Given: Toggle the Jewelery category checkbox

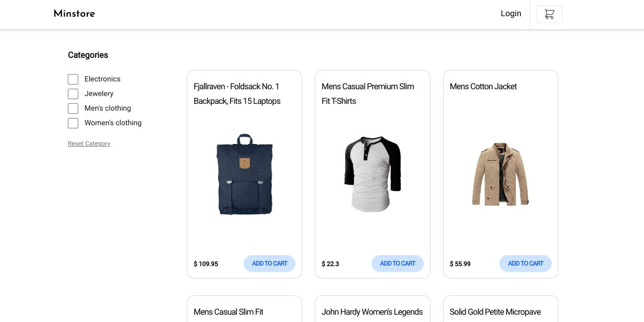Looking at the screenshot, I should [73, 94].
